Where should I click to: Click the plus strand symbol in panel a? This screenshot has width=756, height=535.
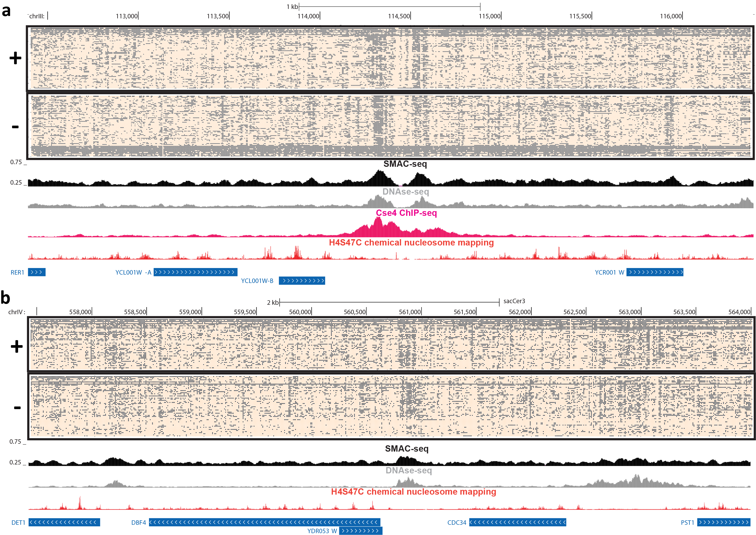(x=15, y=58)
